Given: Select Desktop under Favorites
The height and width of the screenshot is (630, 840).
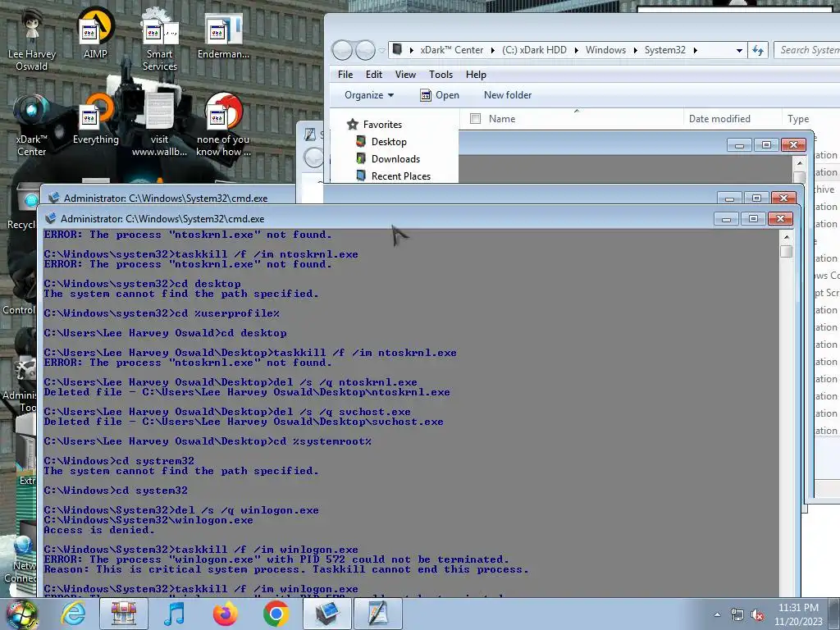Looking at the screenshot, I should coord(381,142).
